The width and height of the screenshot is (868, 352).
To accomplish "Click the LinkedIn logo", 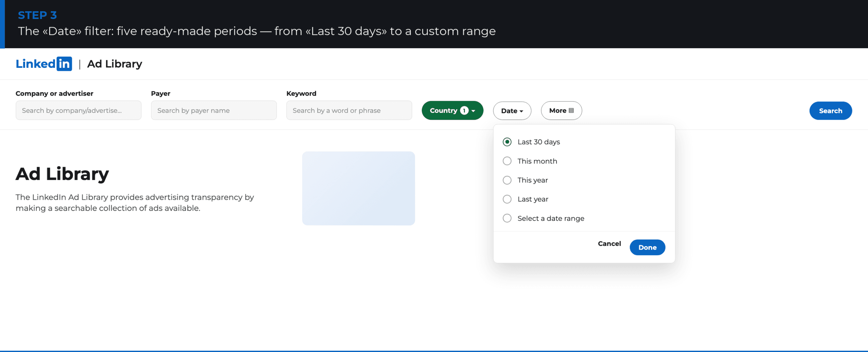I will [x=44, y=64].
